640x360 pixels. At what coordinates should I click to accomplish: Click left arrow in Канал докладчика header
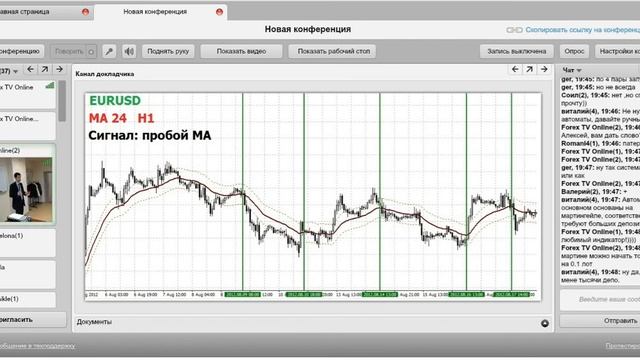515,70
